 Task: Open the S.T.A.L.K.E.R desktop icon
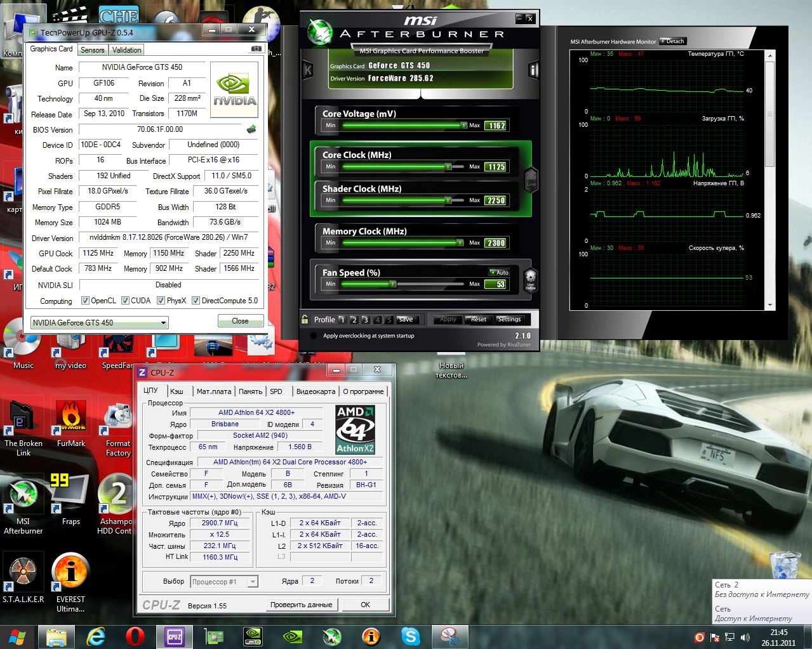click(23, 579)
